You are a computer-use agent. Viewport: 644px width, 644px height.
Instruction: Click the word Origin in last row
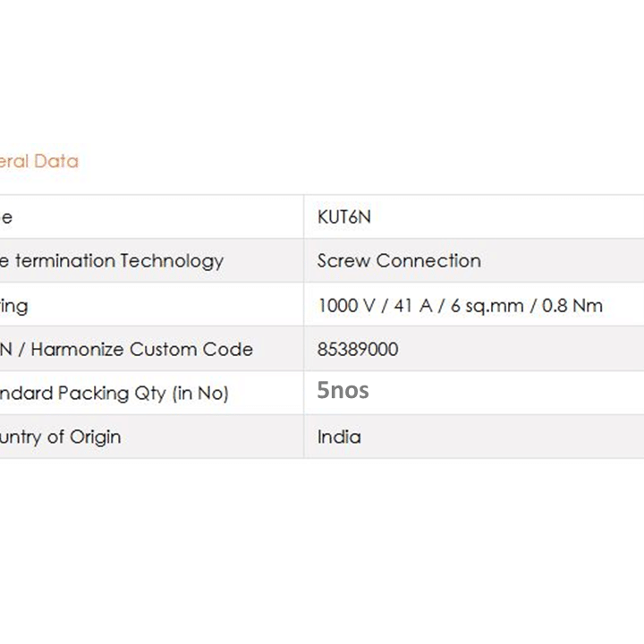(96, 437)
